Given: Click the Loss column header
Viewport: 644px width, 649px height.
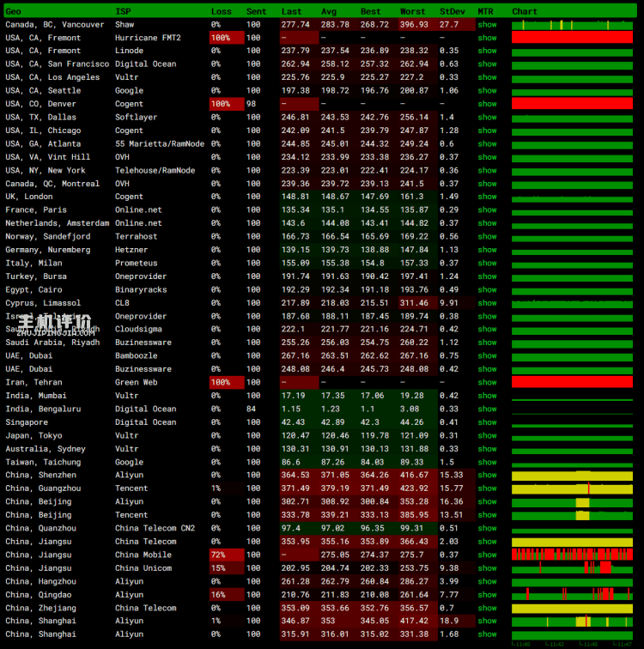Looking at the screenshot, I should coord(222,12).
